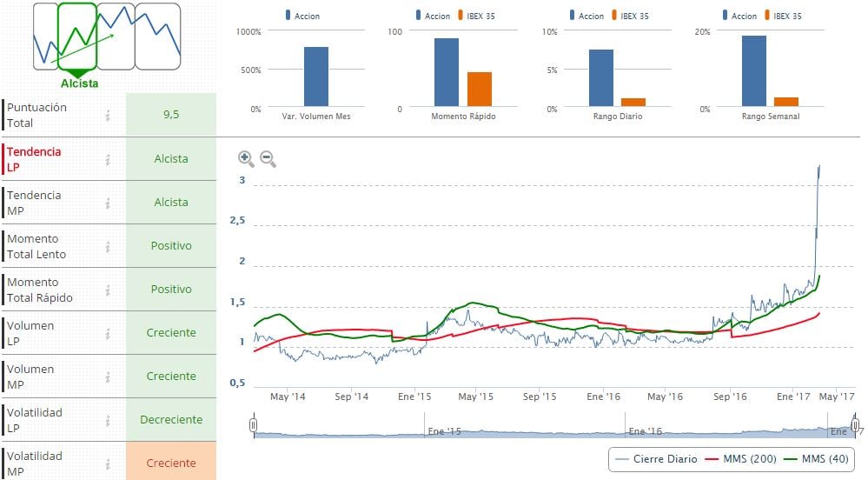Click right handle of range navigator
The width and height of the screenshot is (868, 480).
[855, 425]
